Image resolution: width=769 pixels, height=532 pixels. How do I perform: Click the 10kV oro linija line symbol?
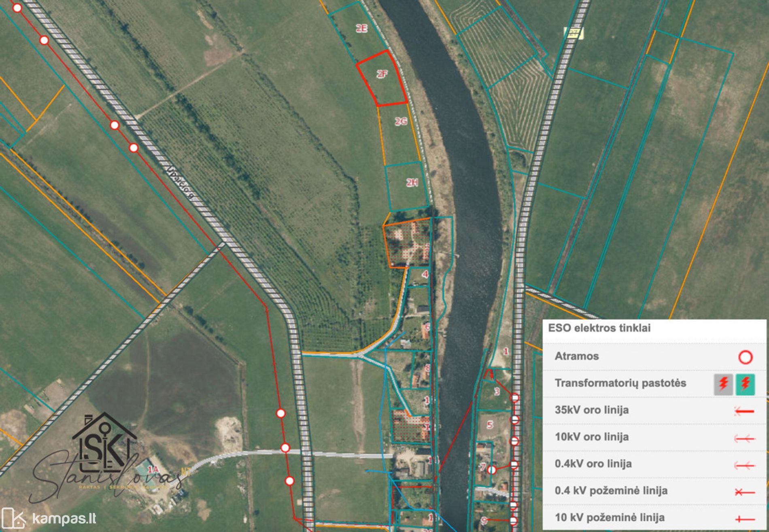pos(744,438)
